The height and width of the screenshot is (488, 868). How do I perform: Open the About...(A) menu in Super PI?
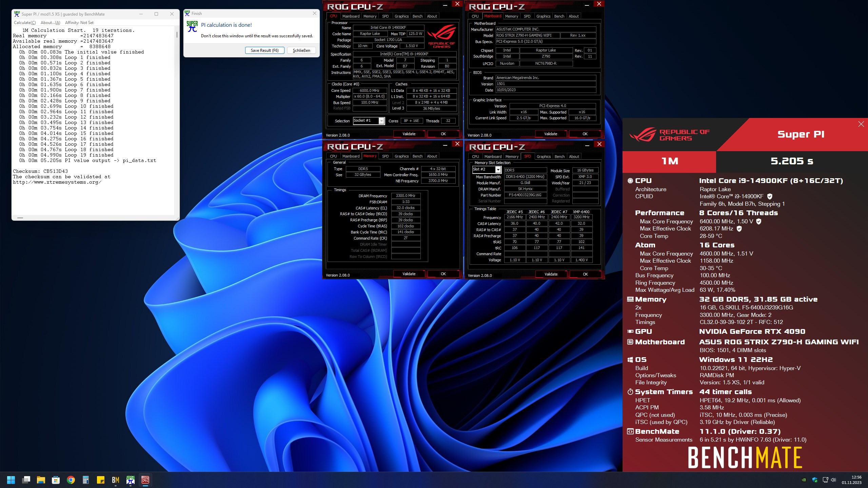50,23
